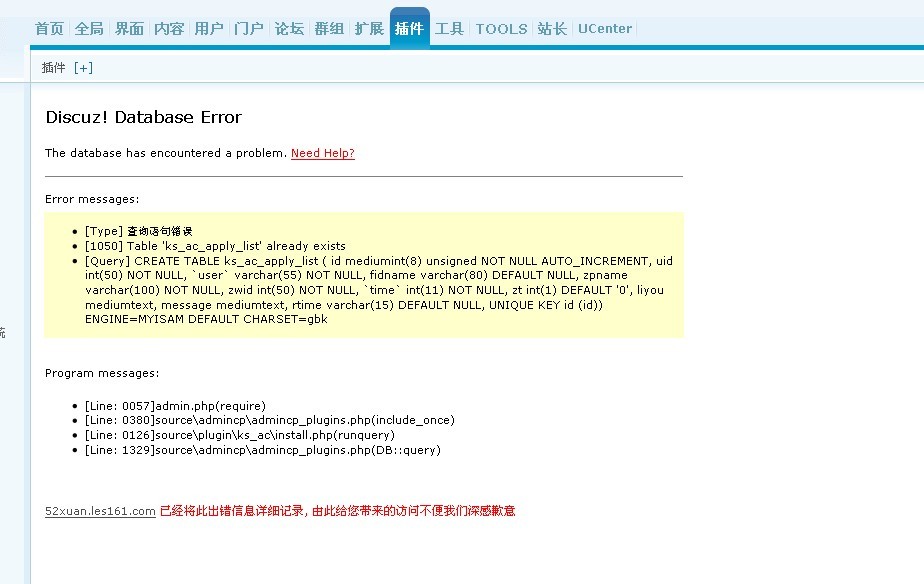Screen dimensions: 924x584
Task: Click the Line 0380 admincp_plugins.php include_once entry
Action: (x=270, y=420)
